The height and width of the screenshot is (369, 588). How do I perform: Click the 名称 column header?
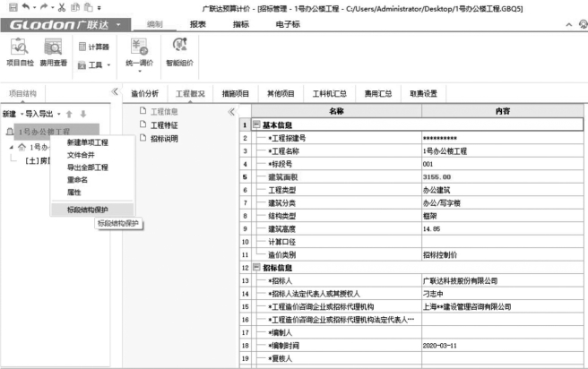tap(336, 111)
